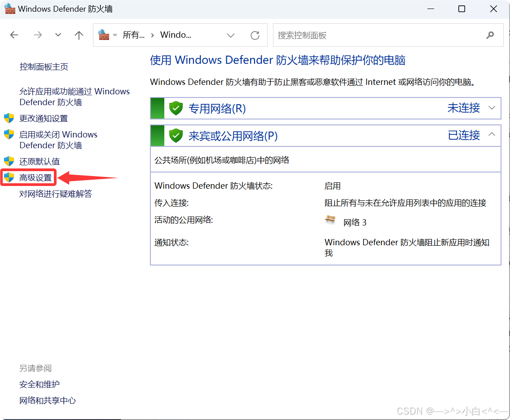This screenshot has height=420, width=510.
Task: Maximize the Windows Defender 防火墙 window
Action: pos(462,9)
